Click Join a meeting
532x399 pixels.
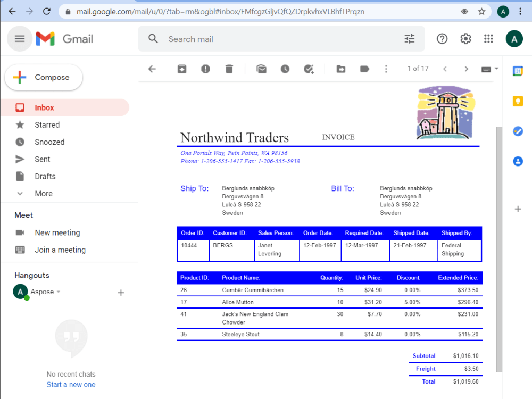coord(60,250)
